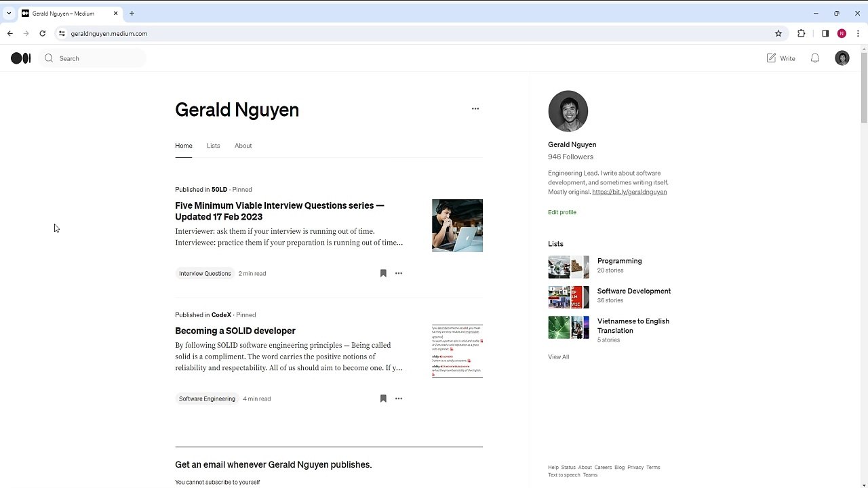Click the Programming list thumbnail
Screen dimensions: 868x488
point(568,267)
